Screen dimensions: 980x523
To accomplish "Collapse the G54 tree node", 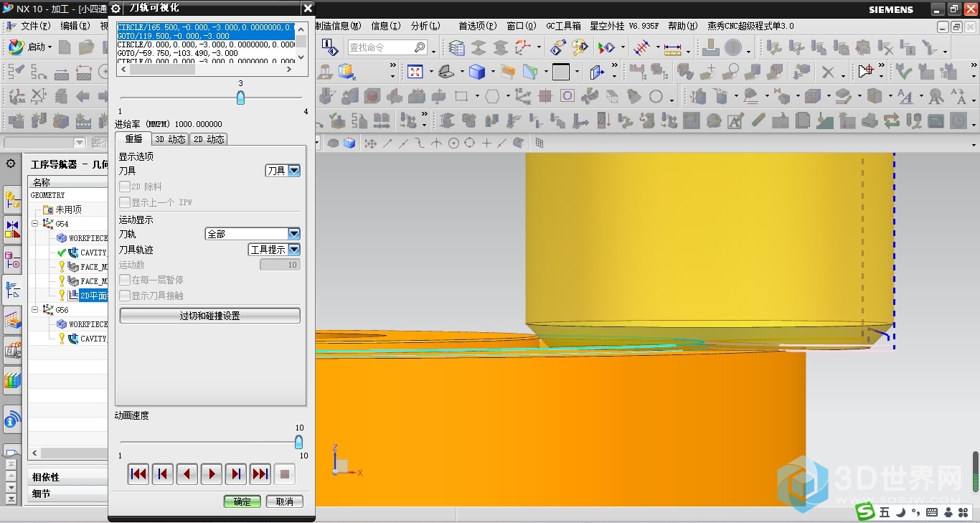I will (x=35, y=224).
